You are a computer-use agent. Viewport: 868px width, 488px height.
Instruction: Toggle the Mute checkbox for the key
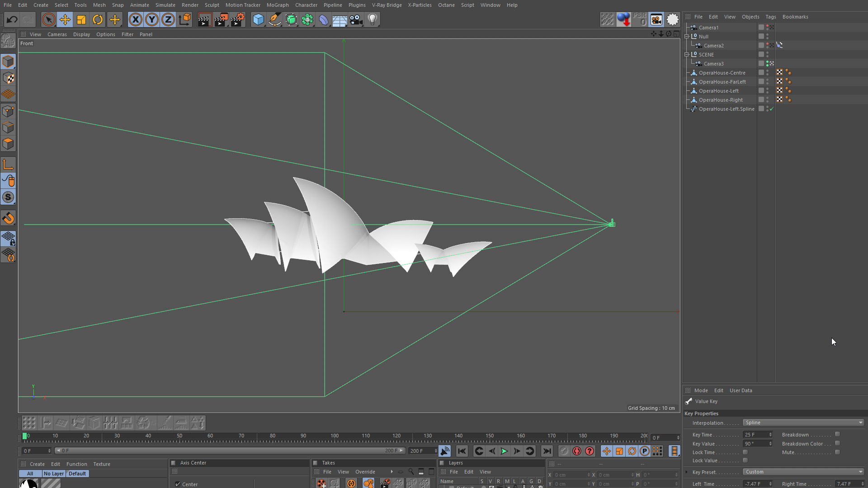837,452
